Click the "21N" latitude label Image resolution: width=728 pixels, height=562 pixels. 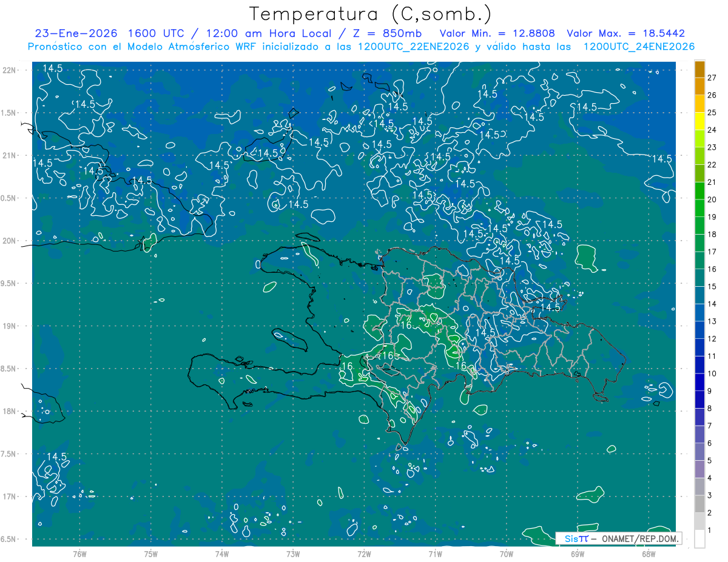(x=9, y=156)
